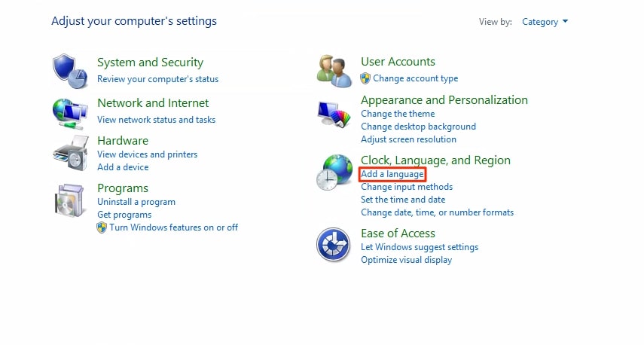The width and height of the screenshot is (644, 345).
Task: Click the Appearance and Personalization monitor icon
Action: click(x=334, y=114)
